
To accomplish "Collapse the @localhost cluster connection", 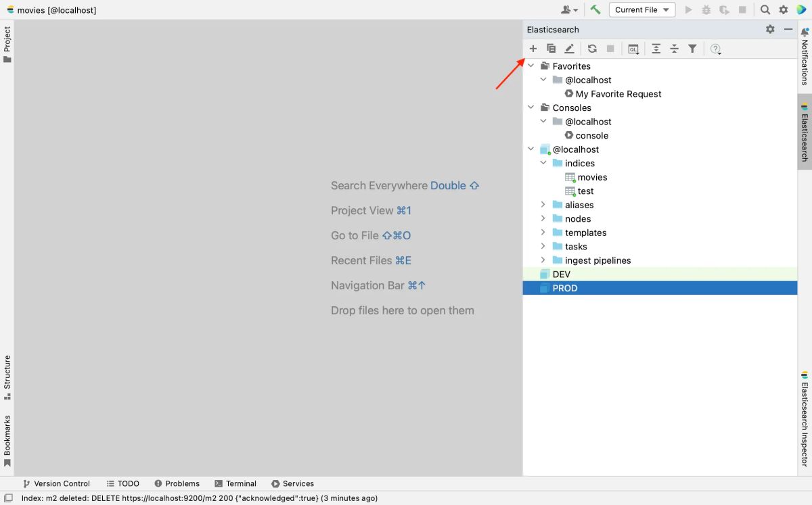I will 531,149.
